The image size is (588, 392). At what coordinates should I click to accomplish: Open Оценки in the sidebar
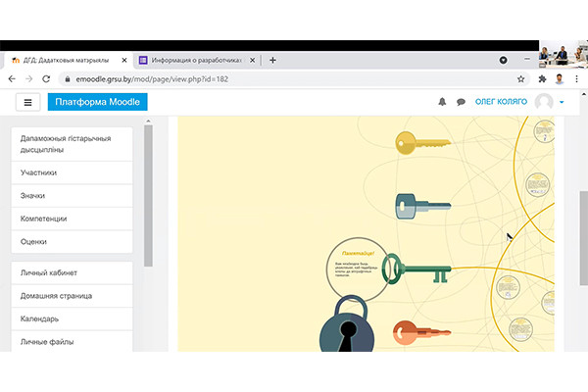[x=34, y=241]
